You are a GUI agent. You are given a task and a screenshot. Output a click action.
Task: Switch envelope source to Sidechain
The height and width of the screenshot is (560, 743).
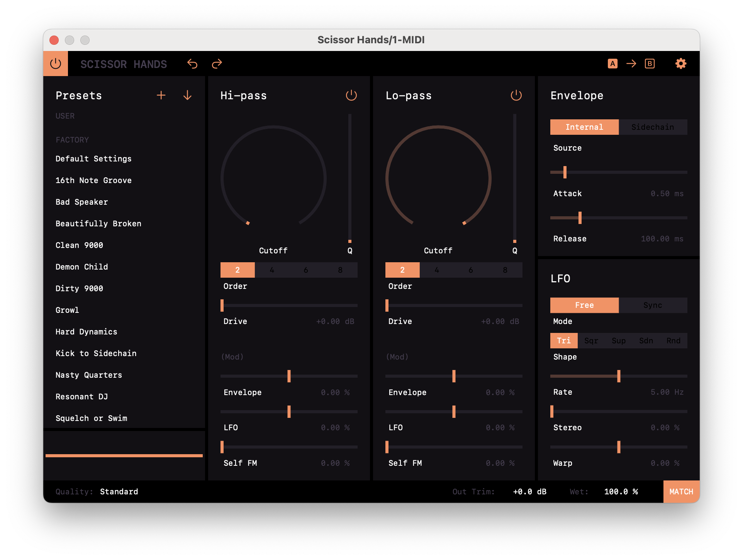(x=653, y=127)
